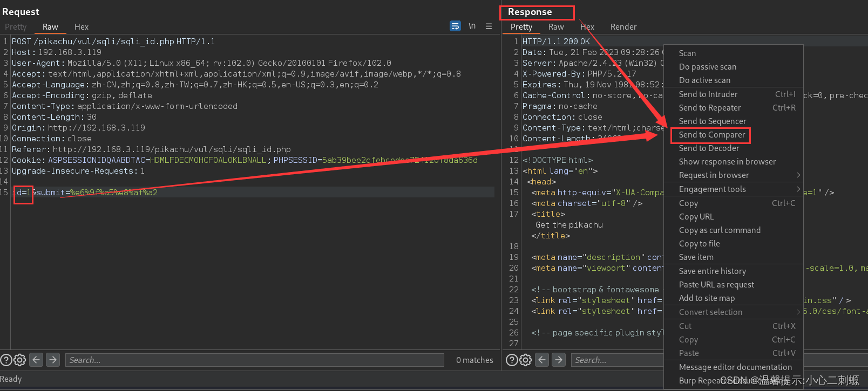Select Show response in browser

734,161
